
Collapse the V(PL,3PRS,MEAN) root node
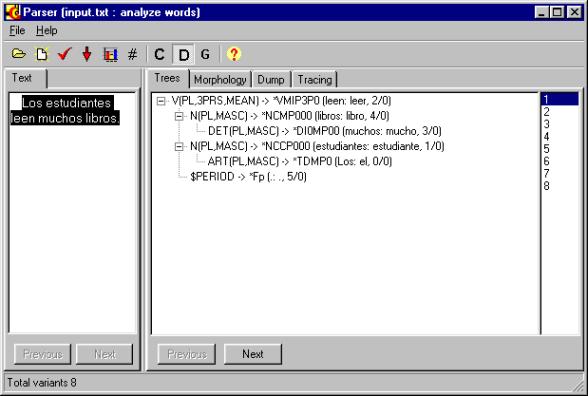pyautogui.click(x=161, y=101)
